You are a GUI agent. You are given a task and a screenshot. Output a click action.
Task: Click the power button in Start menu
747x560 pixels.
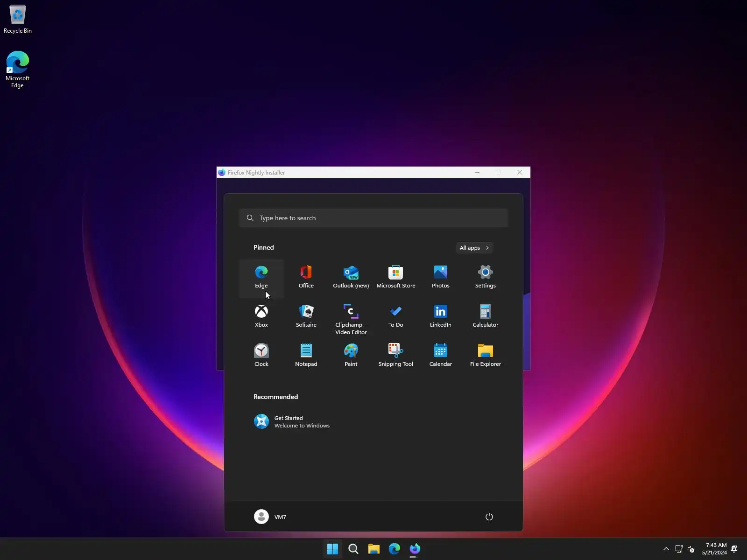tap(489, 517)
